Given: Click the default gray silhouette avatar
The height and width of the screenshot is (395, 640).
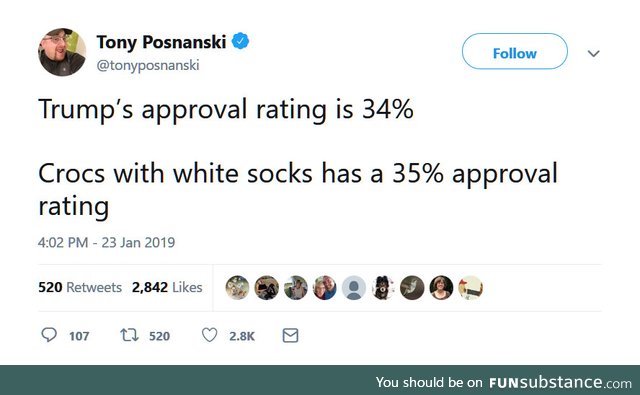Looking at the screenshot, I should (354, 288).
